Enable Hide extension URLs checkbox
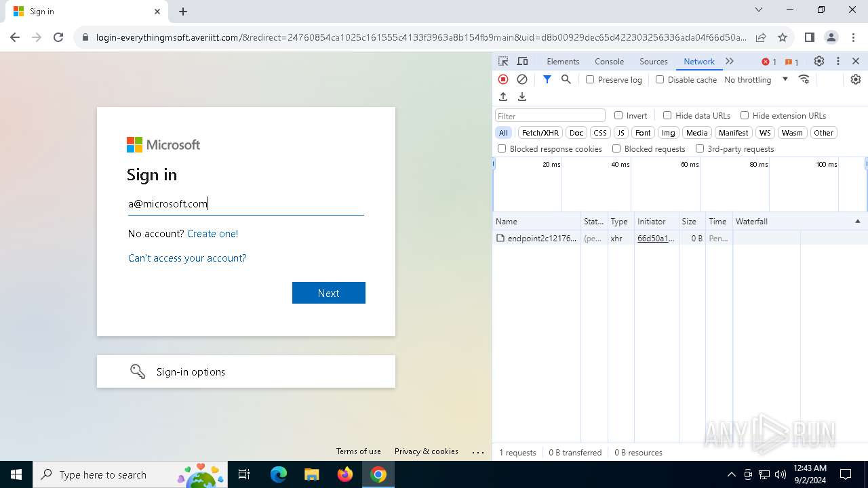This screenshot has height=488, width=868. (745, 115)
